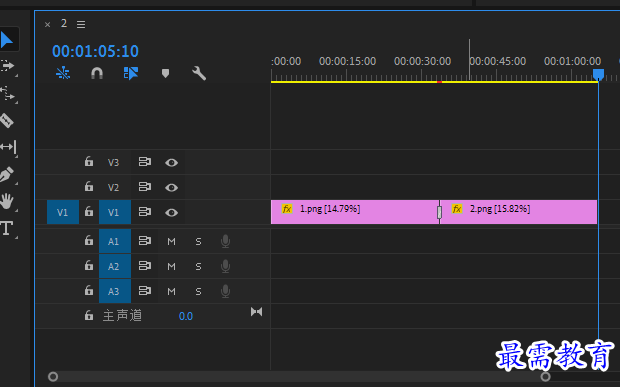Toggle sync lock for A2
Screen dimensions: 620x387
(x=144, y=266)
